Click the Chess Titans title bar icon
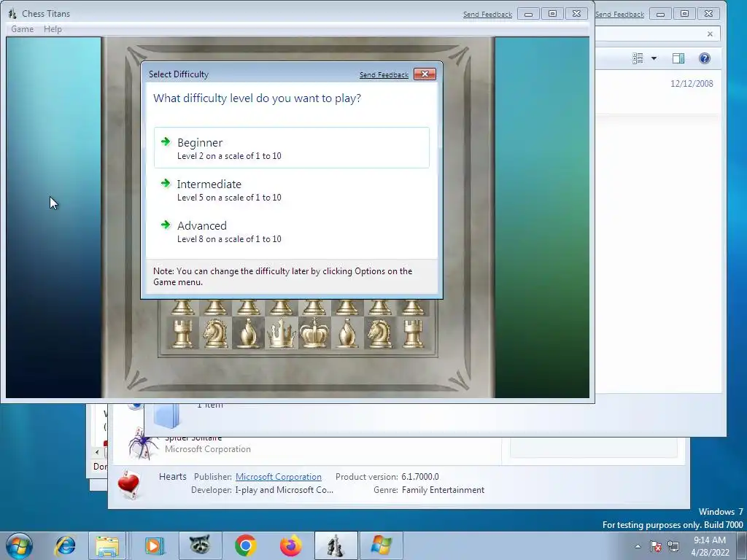Image resolution: width=747 pixels, height=560 pixels. (12, 14)
